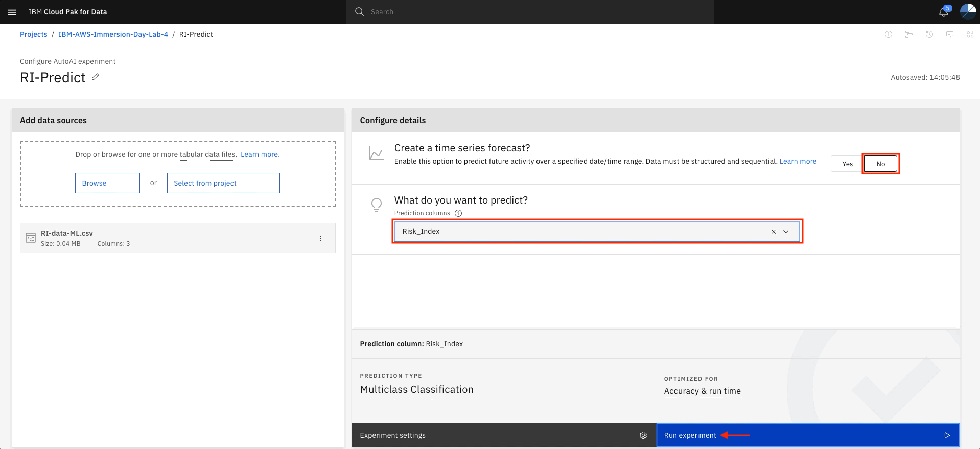Click the Prediction column: Risk_Index summary

point(411,344)
